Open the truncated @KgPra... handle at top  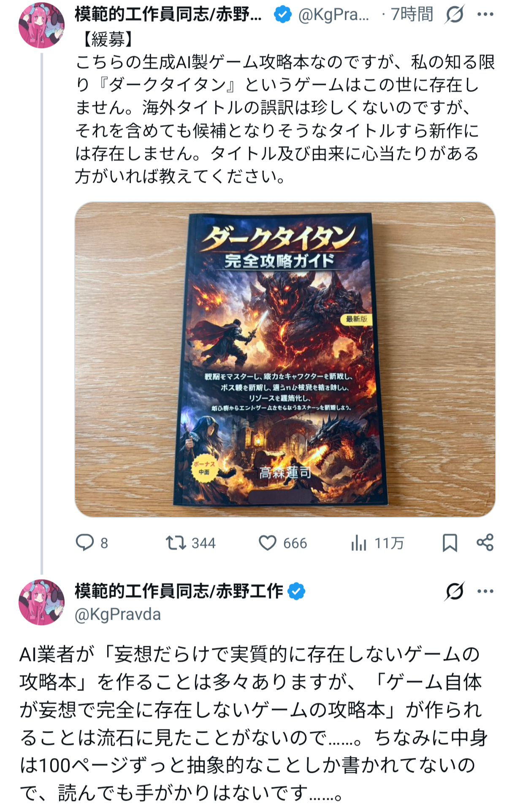tap(333, 15)
